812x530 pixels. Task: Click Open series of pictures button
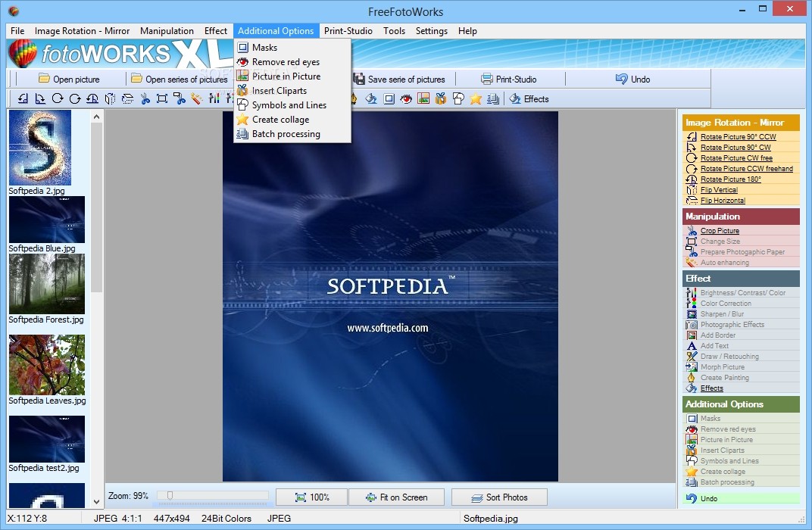pos(180,79)
